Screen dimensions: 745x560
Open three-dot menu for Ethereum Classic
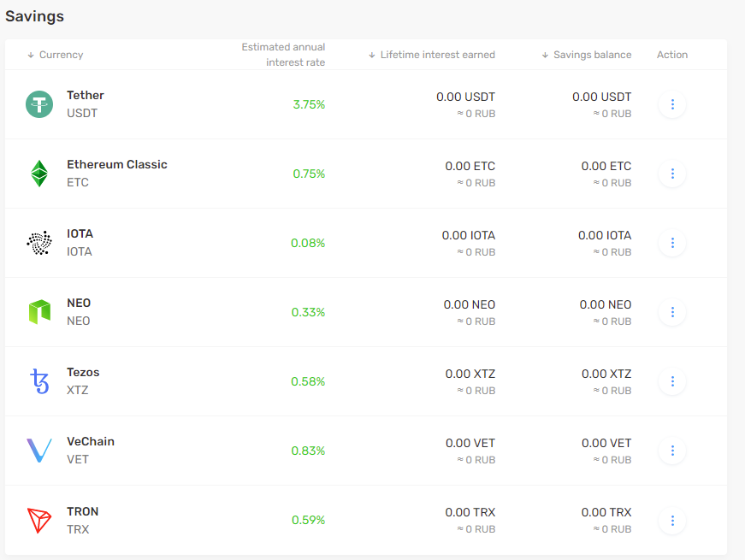coord(672,174)
